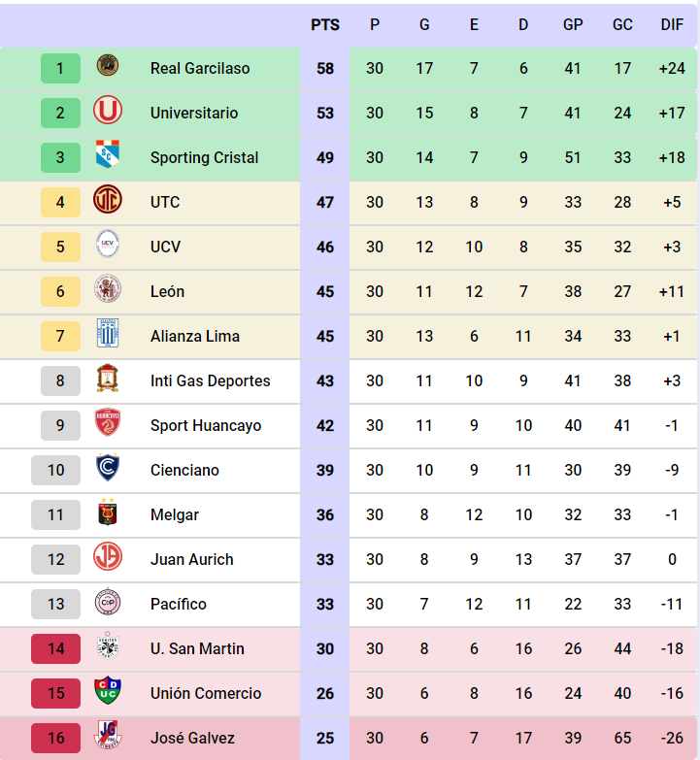Click the UTC team logo
The image size is (700, 760).
pos(108,201)
